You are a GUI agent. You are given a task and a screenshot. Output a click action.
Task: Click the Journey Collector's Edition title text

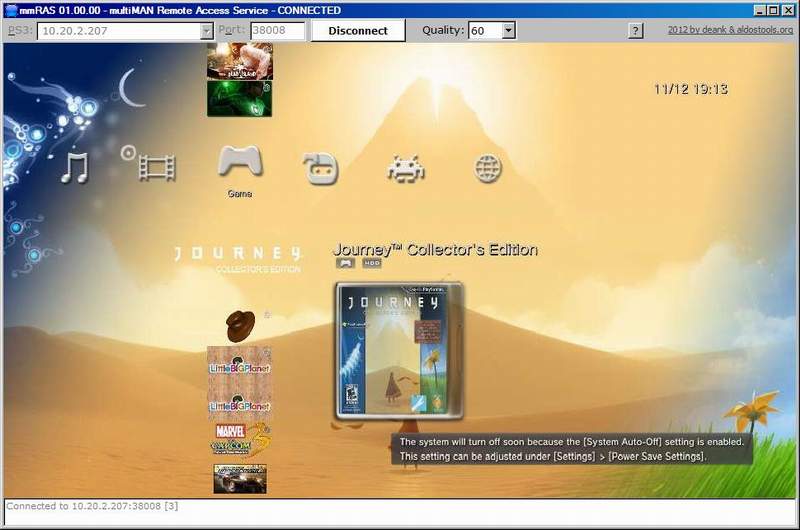[x=435, y=249]
